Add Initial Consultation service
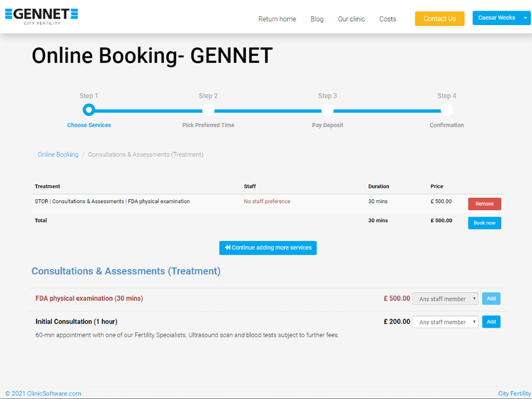The width and height of the screenshot is (532, 399). (491, 322)
